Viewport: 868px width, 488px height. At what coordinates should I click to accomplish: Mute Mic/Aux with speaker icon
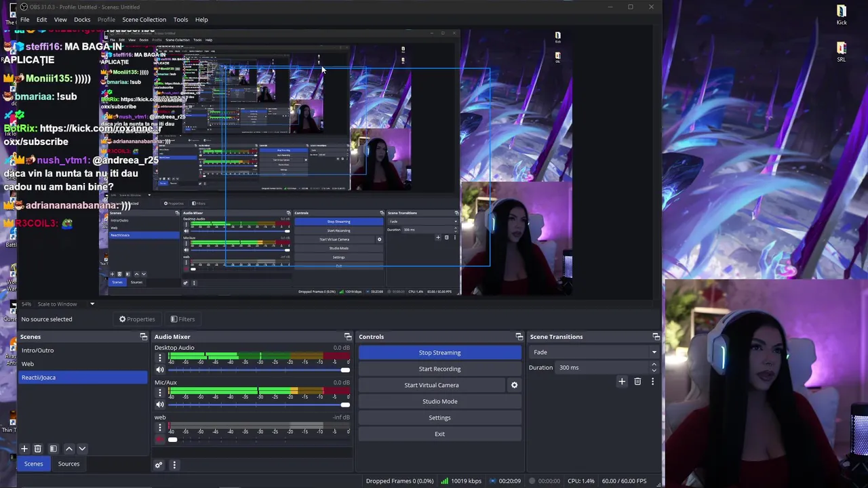pyautogui.click(x=160, y=405)
